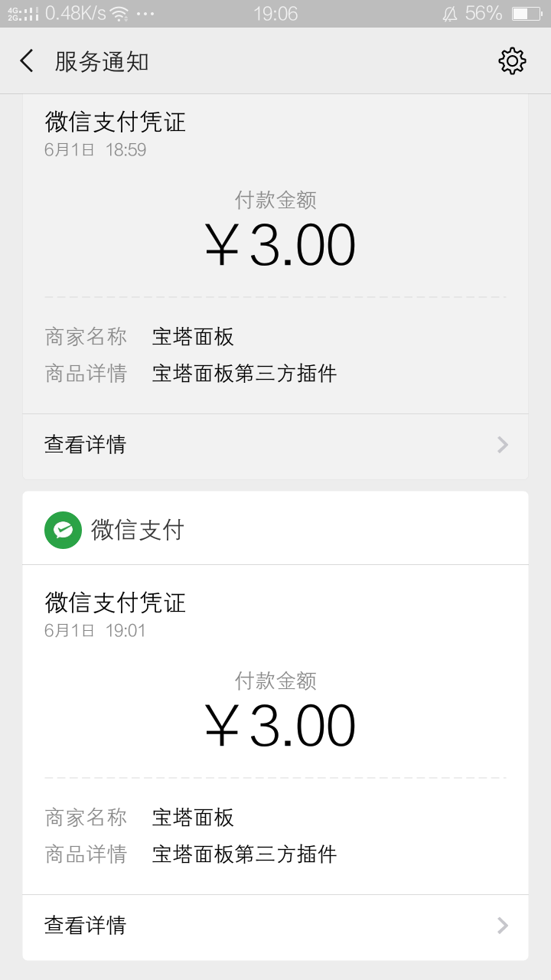Open the settings gear icon
Image resolution: width=551 pixels, height=980 pixels.
tap(512, 61)
